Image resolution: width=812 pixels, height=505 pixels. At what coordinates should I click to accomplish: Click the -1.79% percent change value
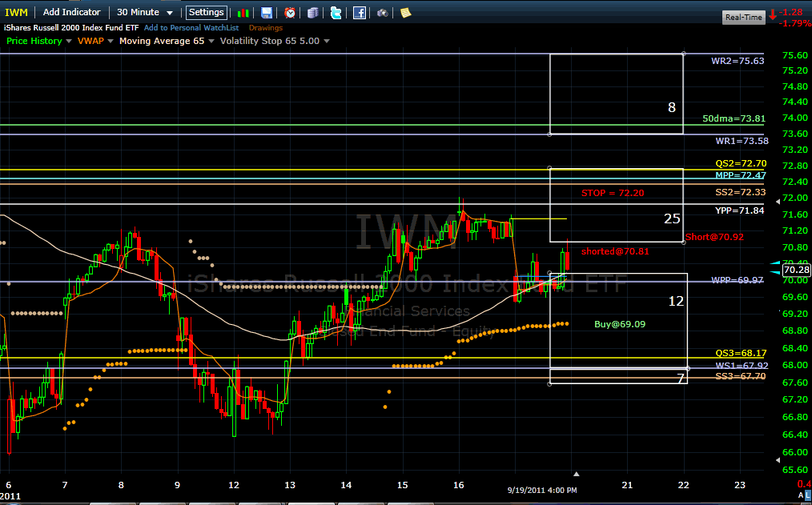click(x=797, y=23)
